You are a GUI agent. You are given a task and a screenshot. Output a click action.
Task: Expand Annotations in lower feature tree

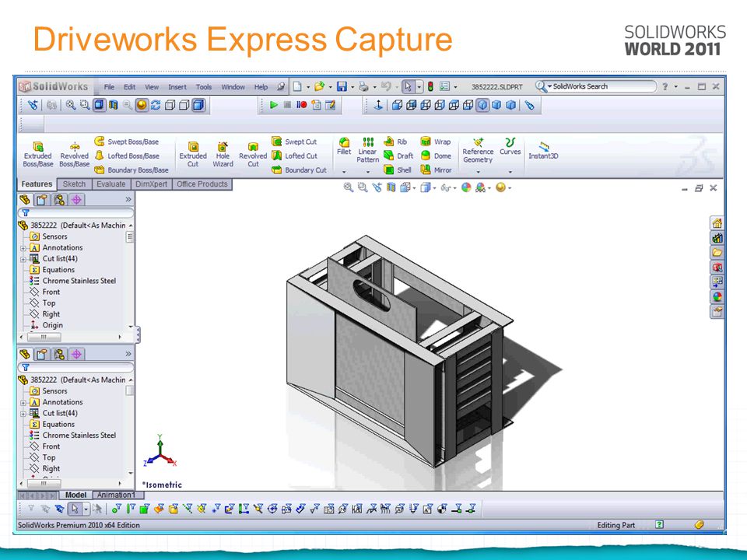[23, 402]
